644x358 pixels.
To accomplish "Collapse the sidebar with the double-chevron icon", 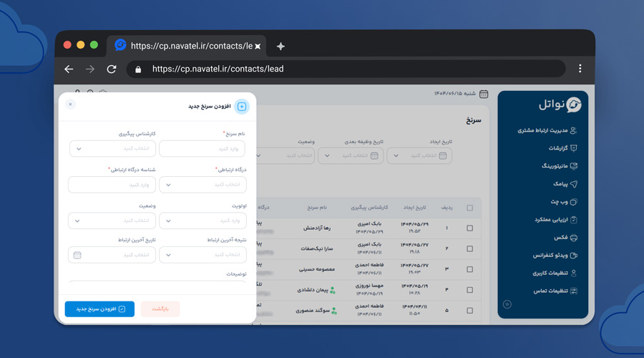I will 507,304.
